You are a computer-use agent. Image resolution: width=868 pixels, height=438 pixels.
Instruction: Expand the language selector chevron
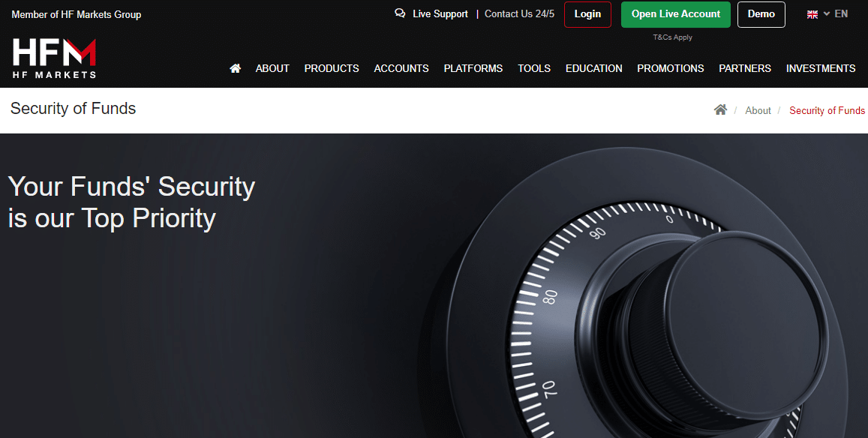pyautogui.click(x=827, y=13)
